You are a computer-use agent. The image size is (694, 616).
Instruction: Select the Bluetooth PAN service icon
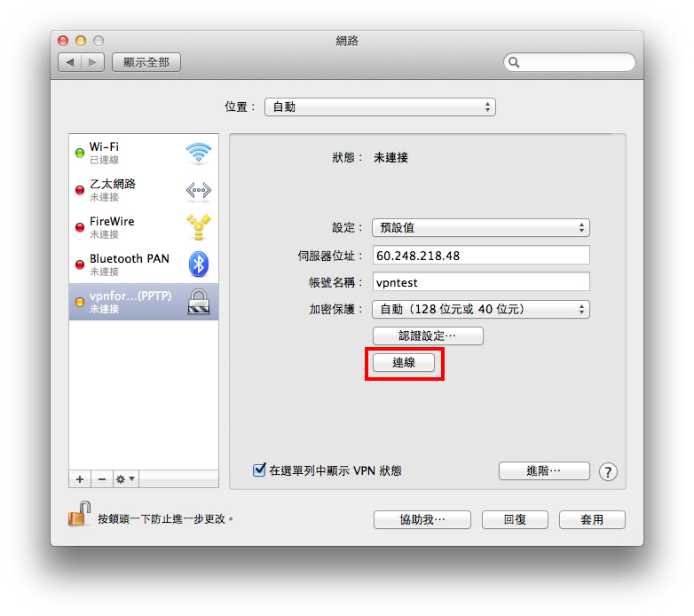pos(199,265)
